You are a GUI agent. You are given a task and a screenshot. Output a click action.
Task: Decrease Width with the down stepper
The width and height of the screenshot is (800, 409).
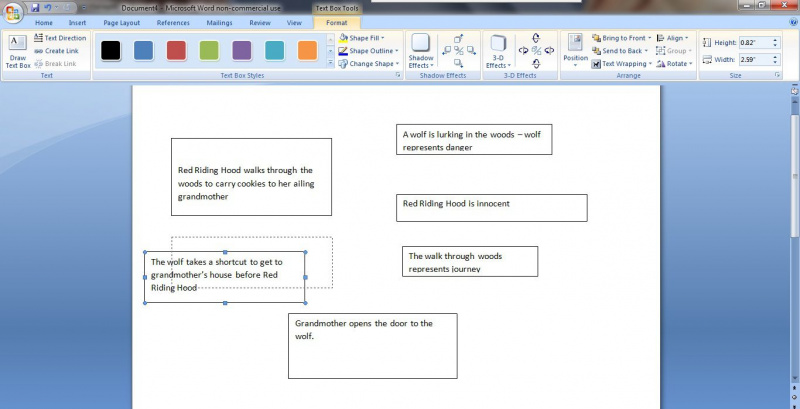coord(776,63)
